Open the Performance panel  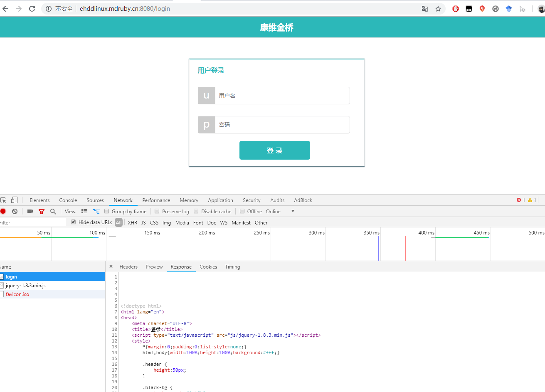tap(156, 200)
